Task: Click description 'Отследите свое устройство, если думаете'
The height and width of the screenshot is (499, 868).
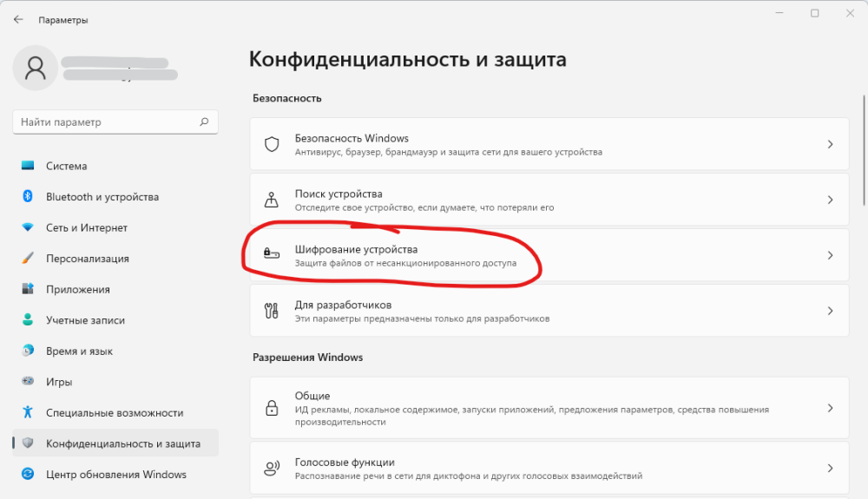Action: (x=424, y=208)
